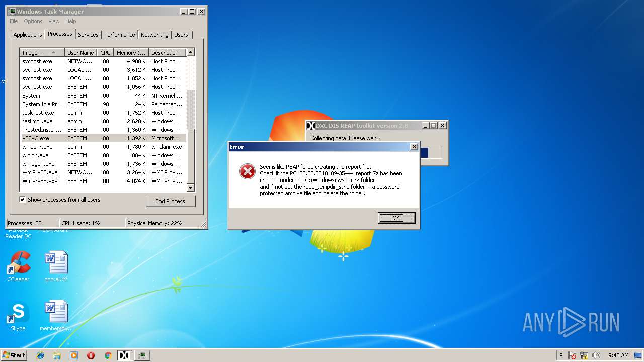Click the network tray icon

pyautogui.click(x=585, y=355)
